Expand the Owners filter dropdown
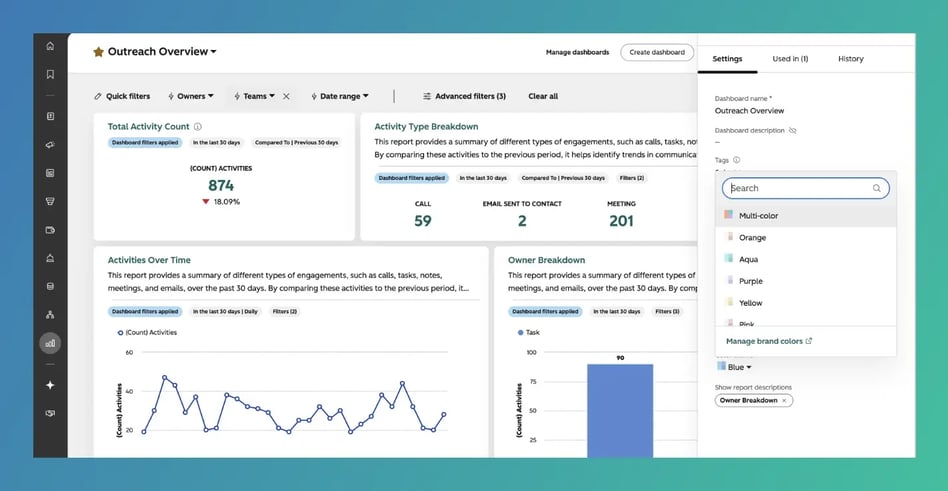This screenshot has height=491, width=948. click(190, 96)
